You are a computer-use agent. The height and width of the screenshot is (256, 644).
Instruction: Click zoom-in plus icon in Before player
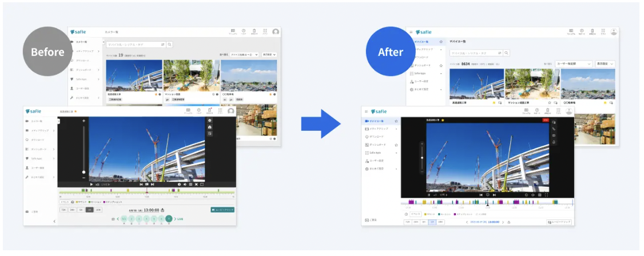pos(84,121)
